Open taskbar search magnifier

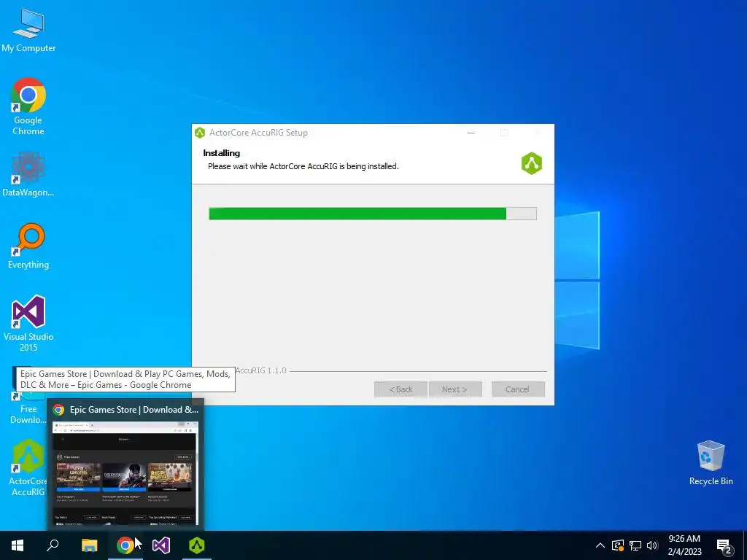tap(53, 545)
